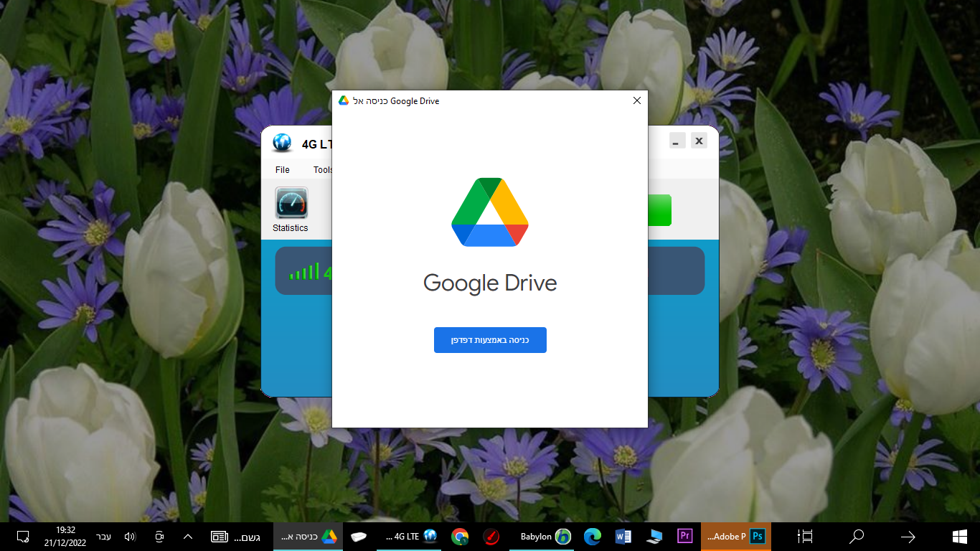The height and width of the screenshot is (551, 980).
Task: Minimize the 4G LTE window
Action: pos(677,141)
